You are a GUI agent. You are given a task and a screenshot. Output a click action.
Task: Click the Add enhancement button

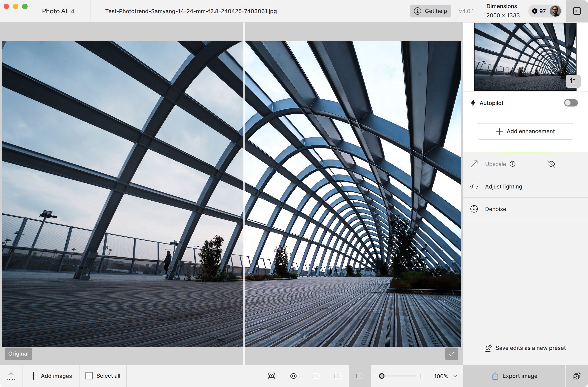tap(525, 131)
